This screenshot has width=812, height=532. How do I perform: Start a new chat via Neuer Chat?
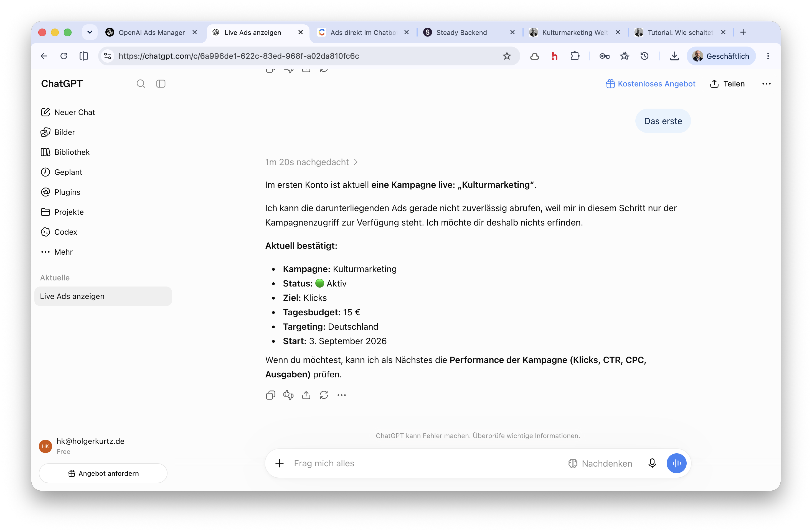click(103, 112)
